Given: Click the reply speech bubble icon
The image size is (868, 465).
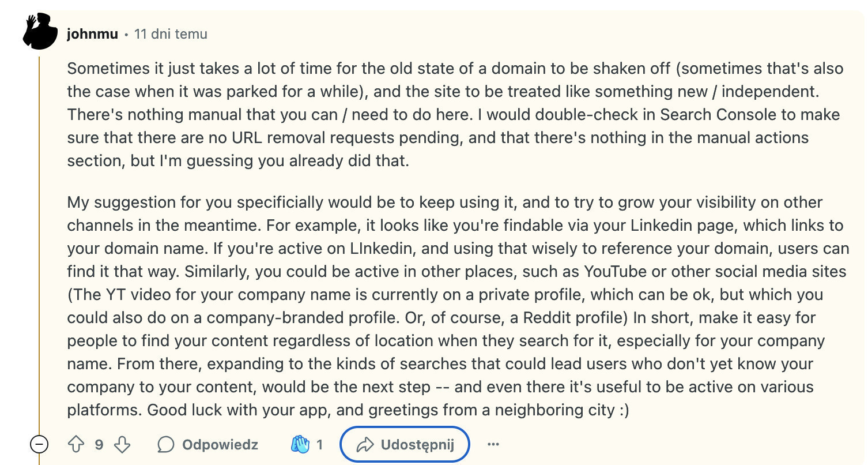Looking at the screenshot, I should [x=166, y=444].
